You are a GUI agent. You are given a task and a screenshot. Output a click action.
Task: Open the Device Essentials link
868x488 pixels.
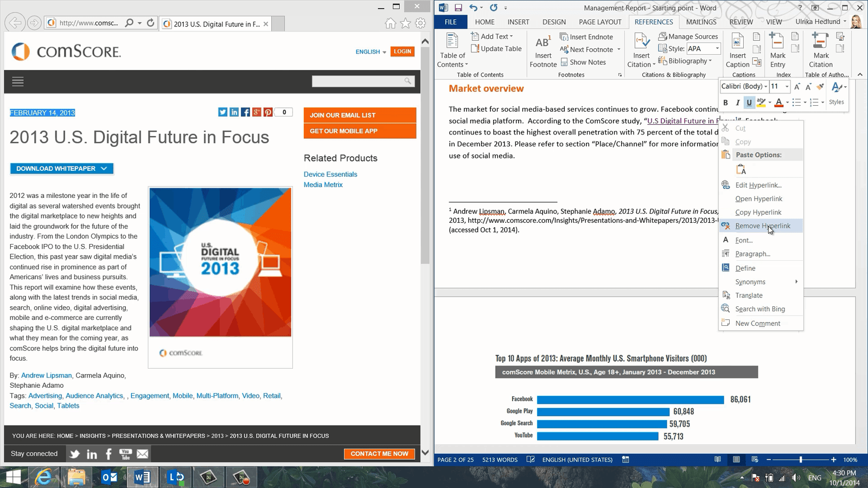click(x=330, y=174)
